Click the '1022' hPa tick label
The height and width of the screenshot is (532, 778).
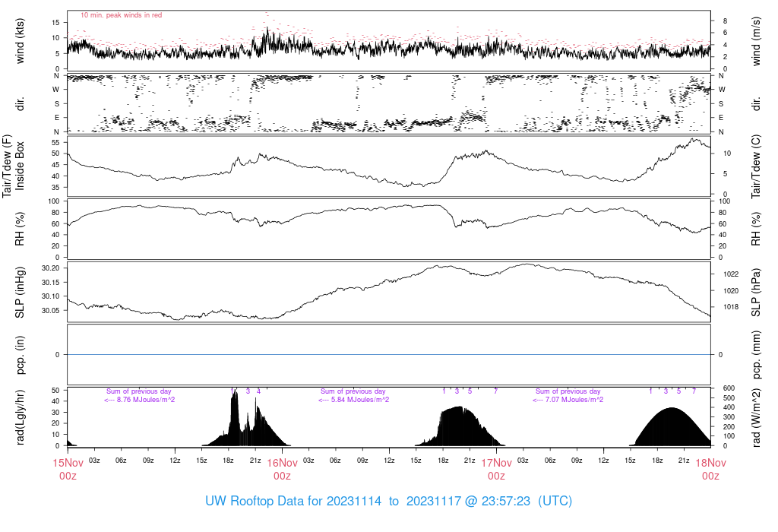(731, 274)
